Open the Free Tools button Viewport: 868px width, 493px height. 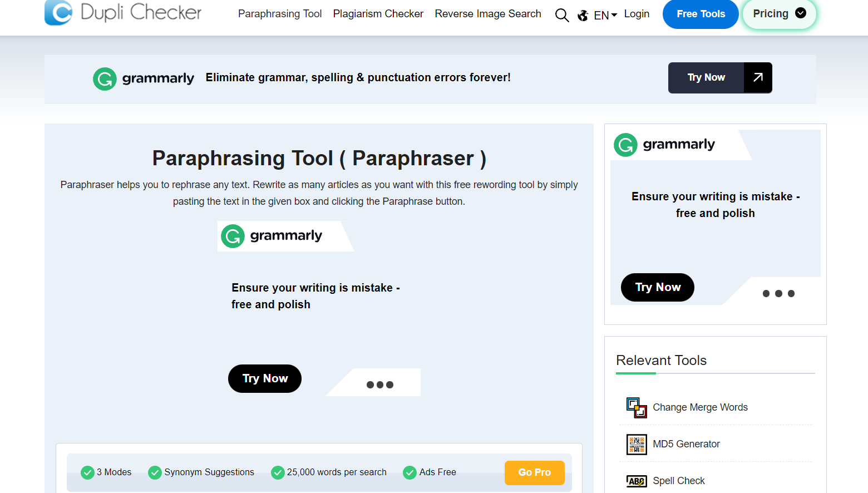[x=701, y=14]
